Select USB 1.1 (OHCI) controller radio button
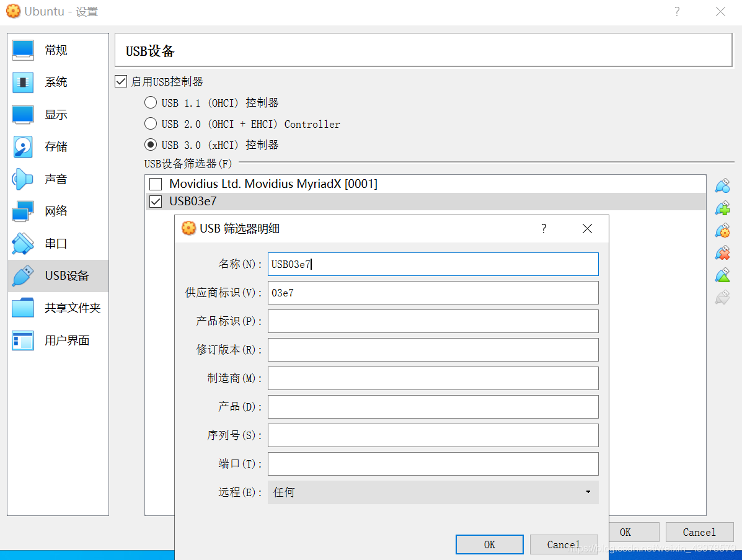The width and height of the screenshot is (742, 560). [151, 102]
